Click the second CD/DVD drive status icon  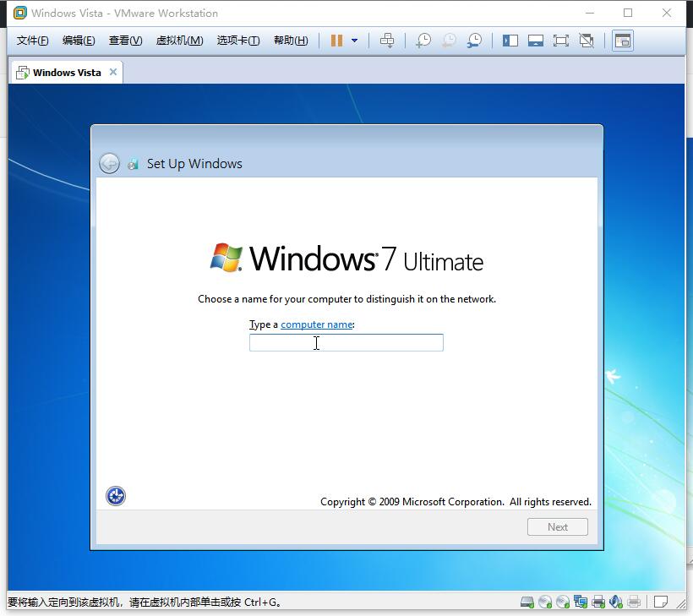[563, 602]
